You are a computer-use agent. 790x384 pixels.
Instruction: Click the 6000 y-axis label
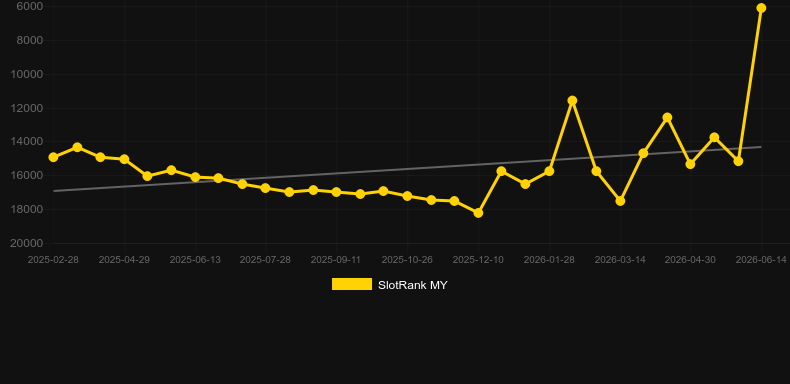click(x=30, y=6)
